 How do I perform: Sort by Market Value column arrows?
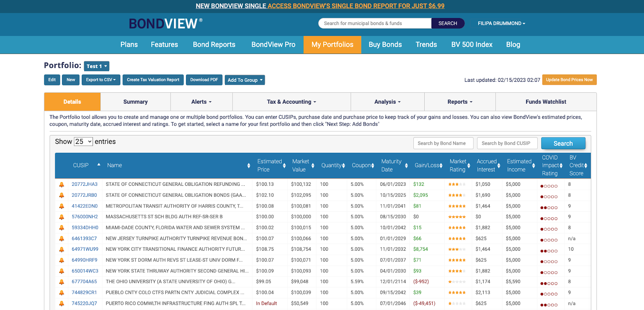(x=313, y=166)
